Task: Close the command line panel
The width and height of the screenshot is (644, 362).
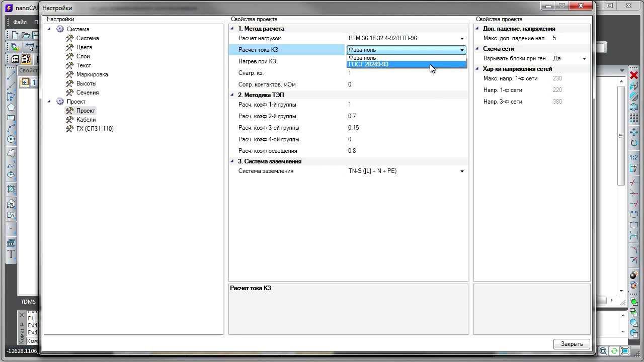Action: tap(22, 315)
